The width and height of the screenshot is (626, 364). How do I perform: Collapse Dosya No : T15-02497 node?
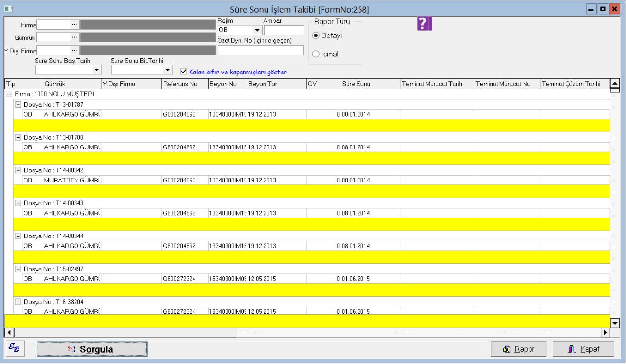(x=19, y=269)
